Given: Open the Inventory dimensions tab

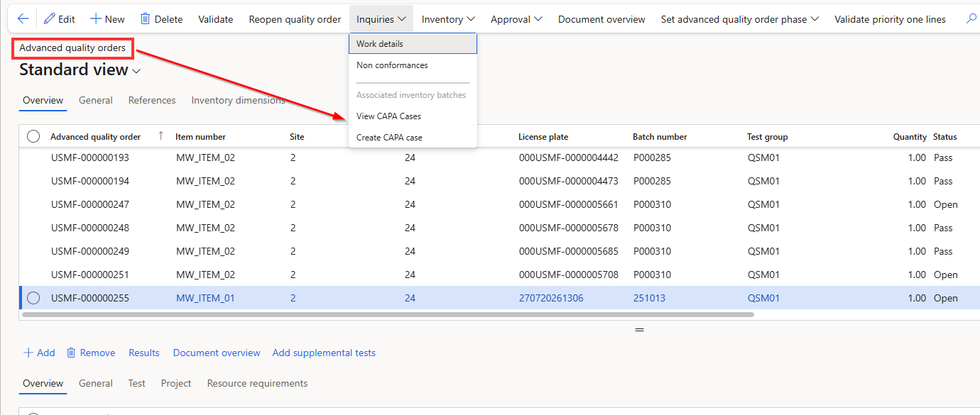Looking at the screenshot, I should click(239, 100).
